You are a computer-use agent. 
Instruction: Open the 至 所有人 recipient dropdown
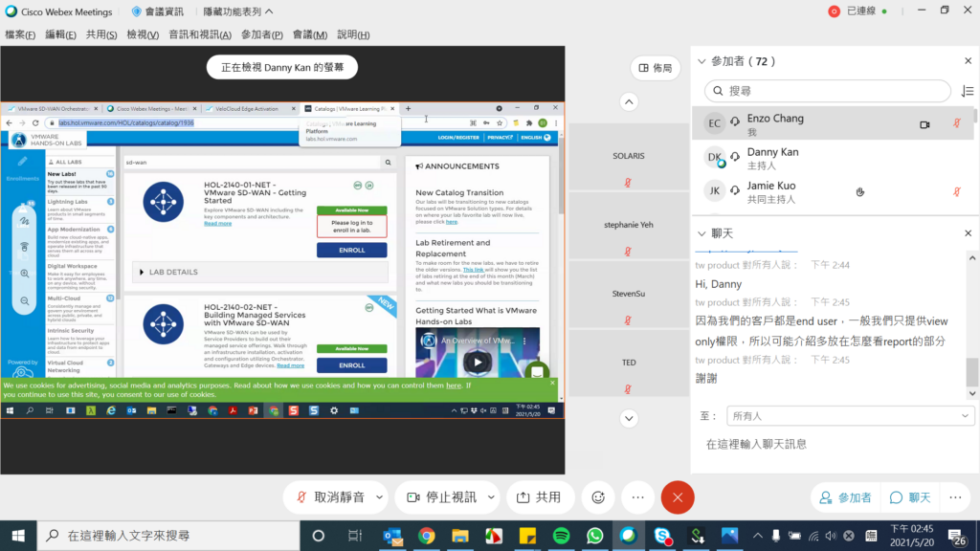coord(850,416)
